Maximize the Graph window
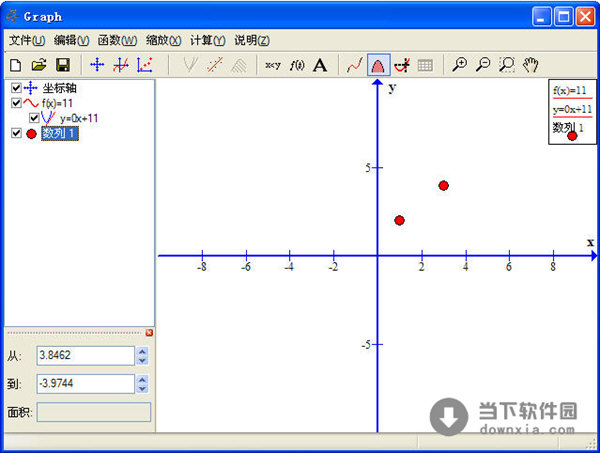Screen dimensions: 600x453 563,16
